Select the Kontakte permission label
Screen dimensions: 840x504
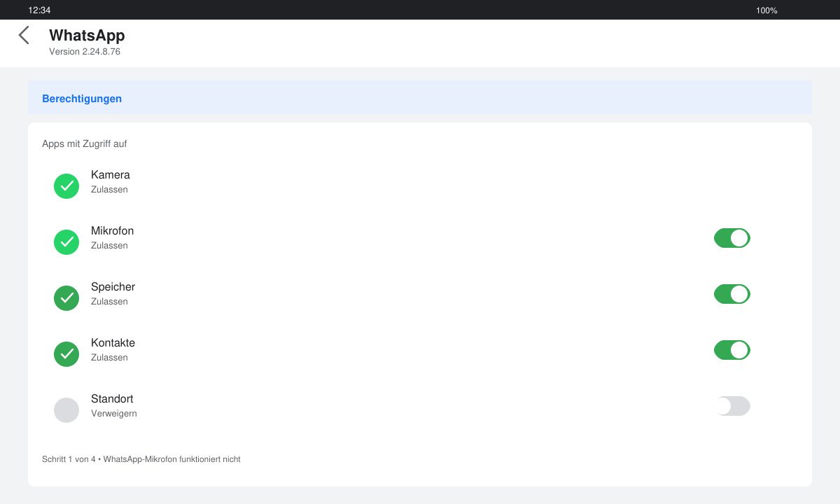113,343
